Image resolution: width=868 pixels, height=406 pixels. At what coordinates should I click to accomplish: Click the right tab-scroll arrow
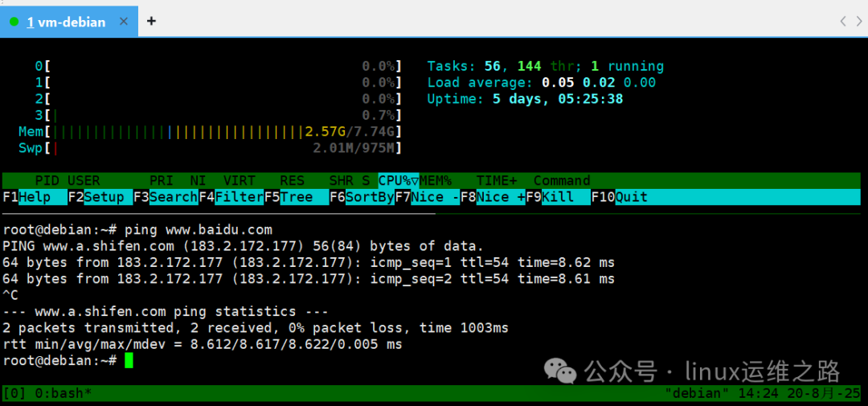(x=858, y=21)
